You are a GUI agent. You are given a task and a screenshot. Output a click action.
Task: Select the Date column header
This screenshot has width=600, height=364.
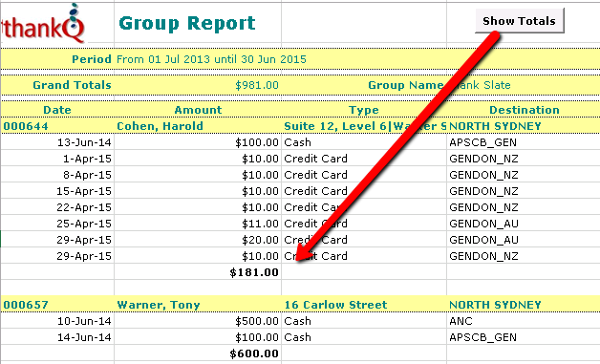tap(57, 110)
